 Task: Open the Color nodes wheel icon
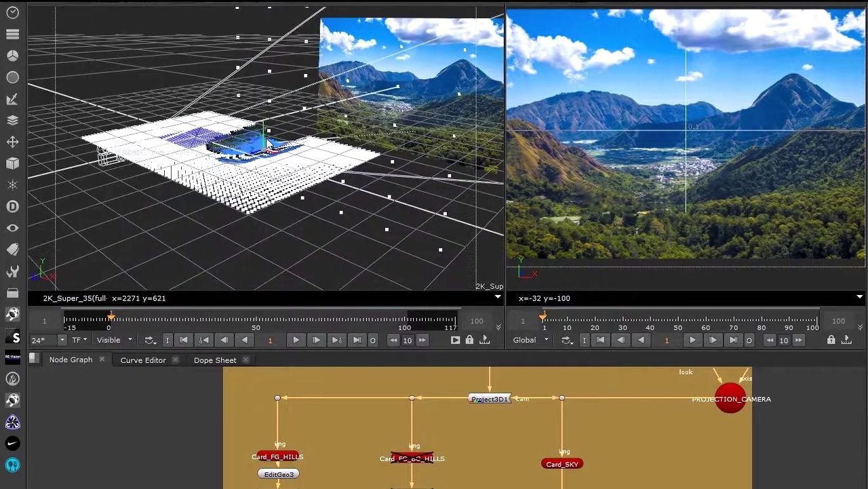12,56
